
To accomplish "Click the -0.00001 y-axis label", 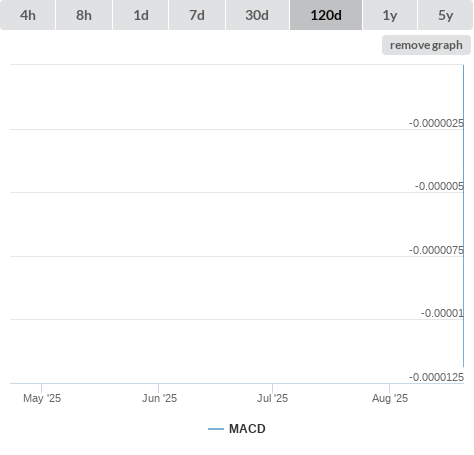I will point(442,313).
